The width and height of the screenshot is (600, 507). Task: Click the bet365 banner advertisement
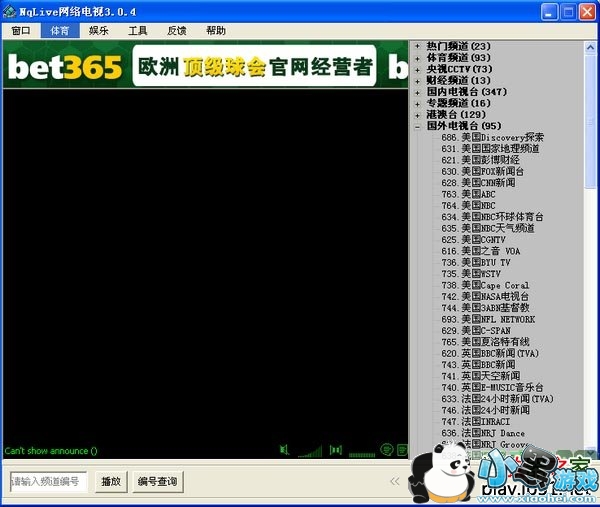click(x=205, y=65)
